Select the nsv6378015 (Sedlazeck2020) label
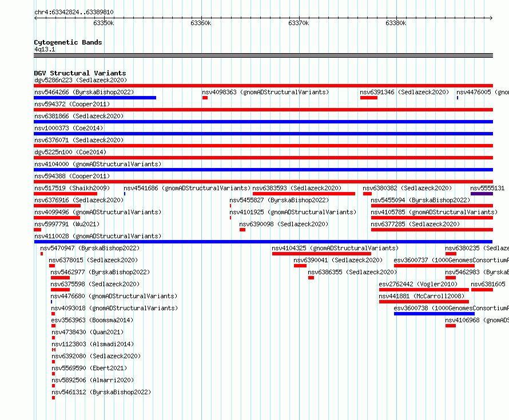 point(93,260)
